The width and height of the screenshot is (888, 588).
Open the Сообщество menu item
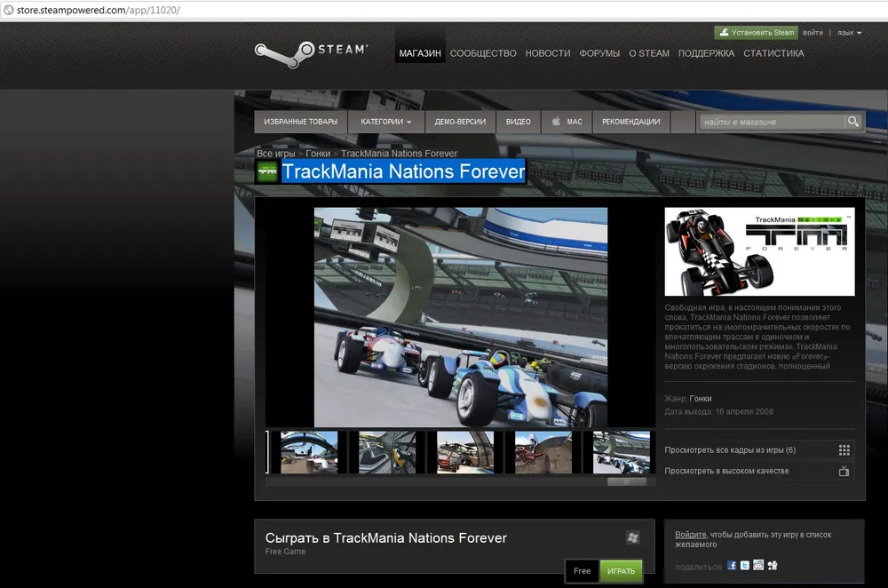[x=483, y=53]
